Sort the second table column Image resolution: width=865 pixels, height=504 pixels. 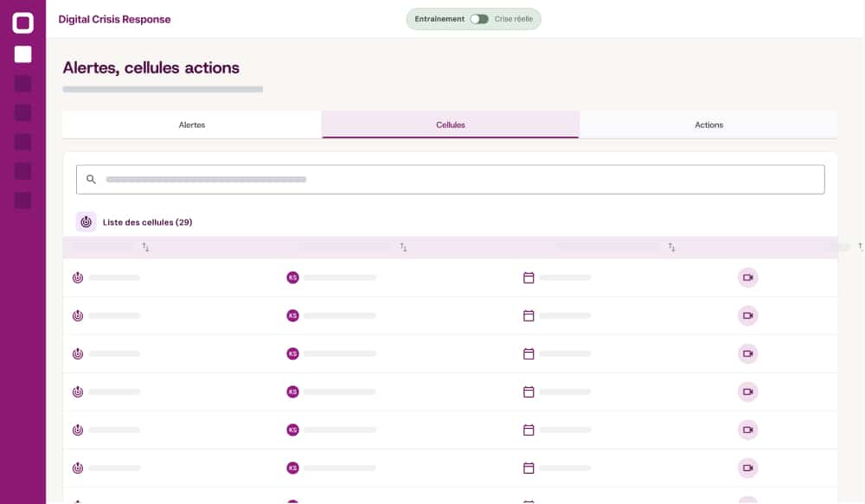point(403,247)
